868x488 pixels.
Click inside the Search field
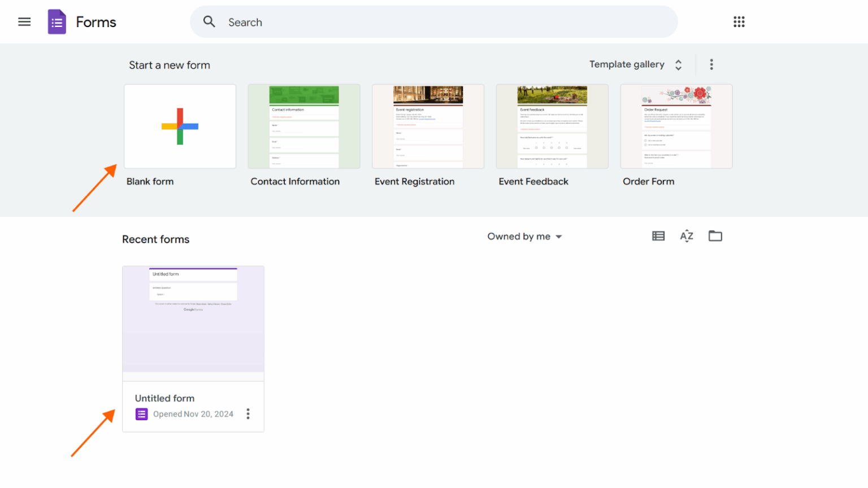click(396, 22)
